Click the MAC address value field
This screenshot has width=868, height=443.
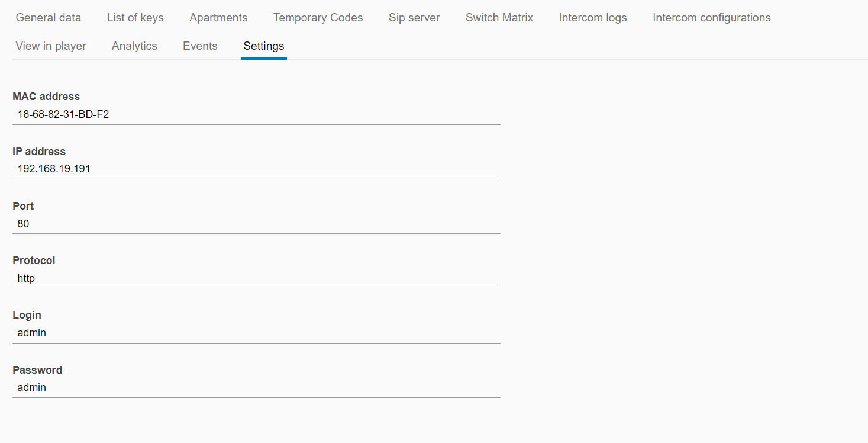tap(256, 115)
